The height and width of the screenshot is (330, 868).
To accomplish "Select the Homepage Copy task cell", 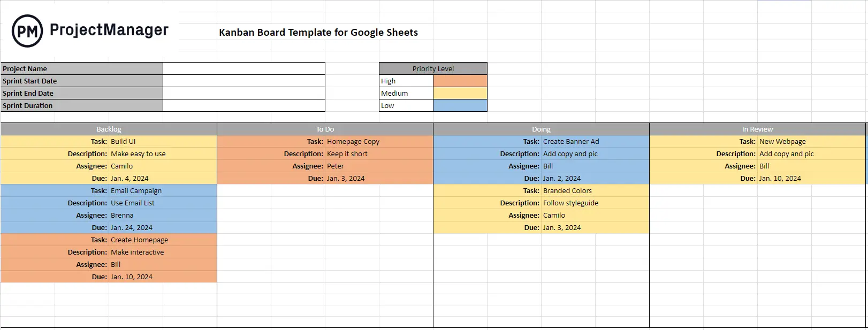I will (x=379, y=141).
